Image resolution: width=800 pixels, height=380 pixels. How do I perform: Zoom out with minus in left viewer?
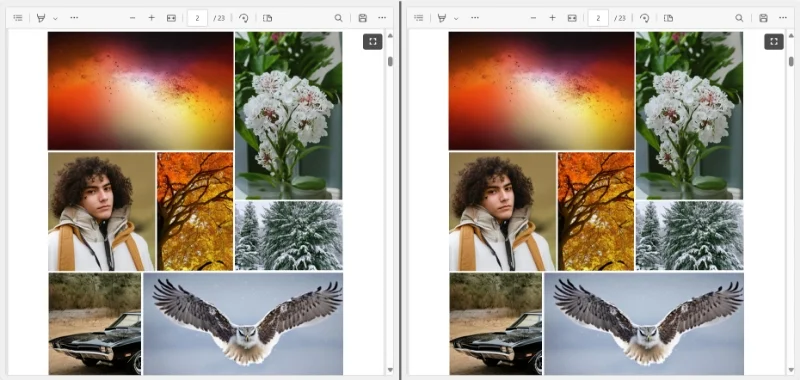click(x=133, y=18)
